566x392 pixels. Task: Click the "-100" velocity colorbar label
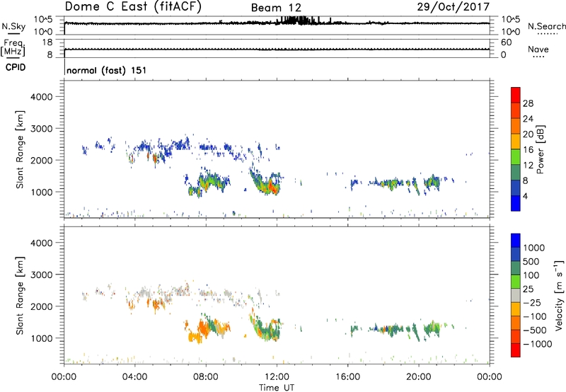tap(535, 316)
